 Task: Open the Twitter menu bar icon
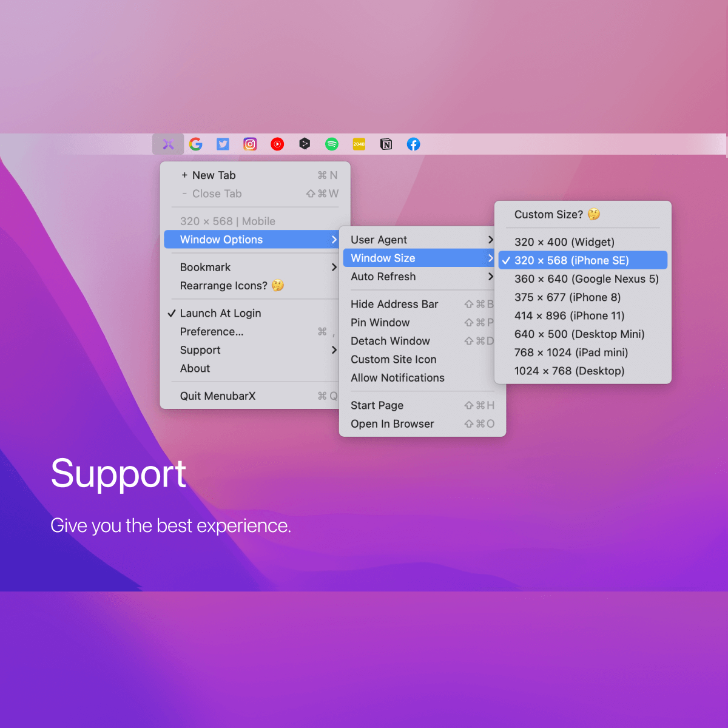pyautogui.click(x=223, y=144)
